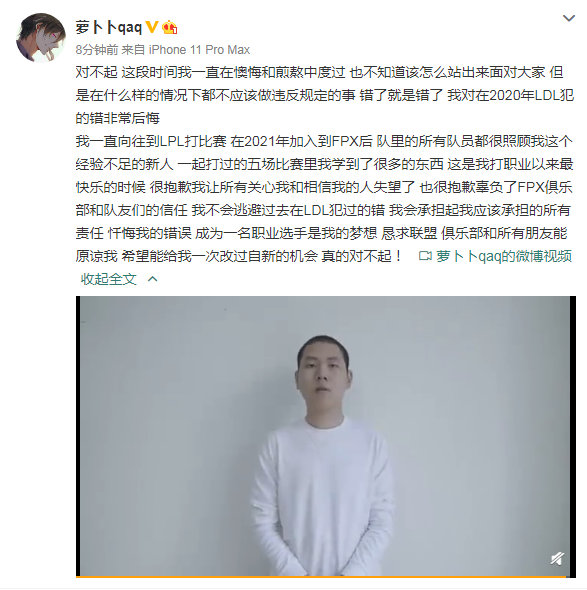Click the 来自 label before the device name
This screenshot has width=587, height=590.
coord(133,50)
